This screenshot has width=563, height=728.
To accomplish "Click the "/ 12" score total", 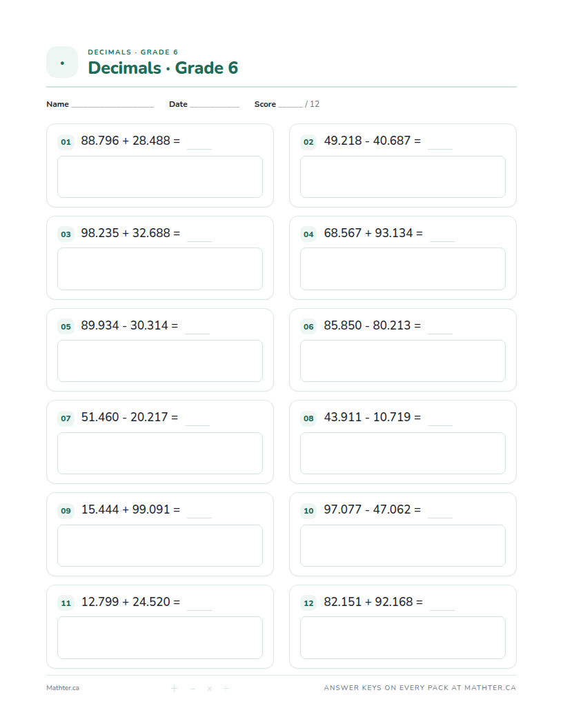I will pyautogui.click(x=312, y=104).
